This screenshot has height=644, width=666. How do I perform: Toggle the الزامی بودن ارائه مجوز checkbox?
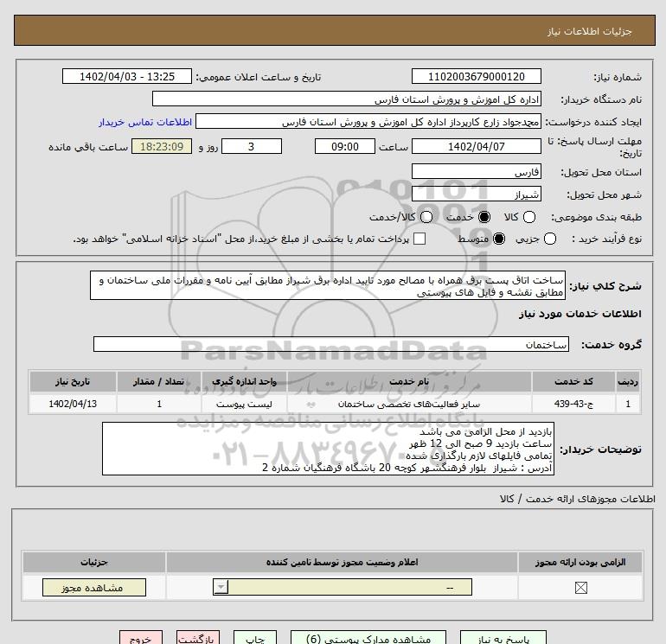pyautogui.click(x=580, y=588)
